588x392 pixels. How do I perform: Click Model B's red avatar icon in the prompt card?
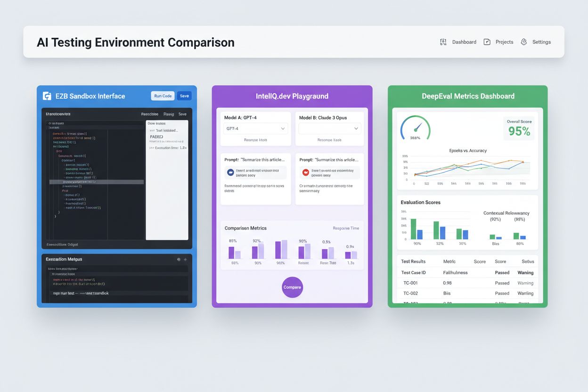tap(305, 172)
